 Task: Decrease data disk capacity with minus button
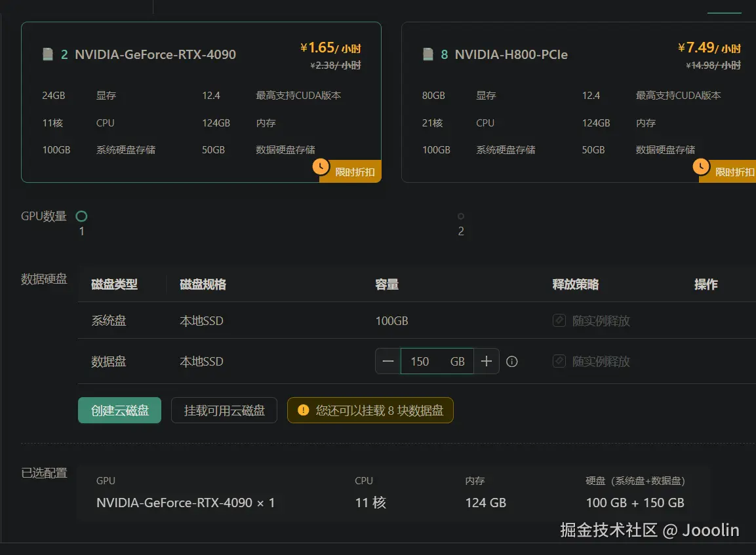coord(388,361)
